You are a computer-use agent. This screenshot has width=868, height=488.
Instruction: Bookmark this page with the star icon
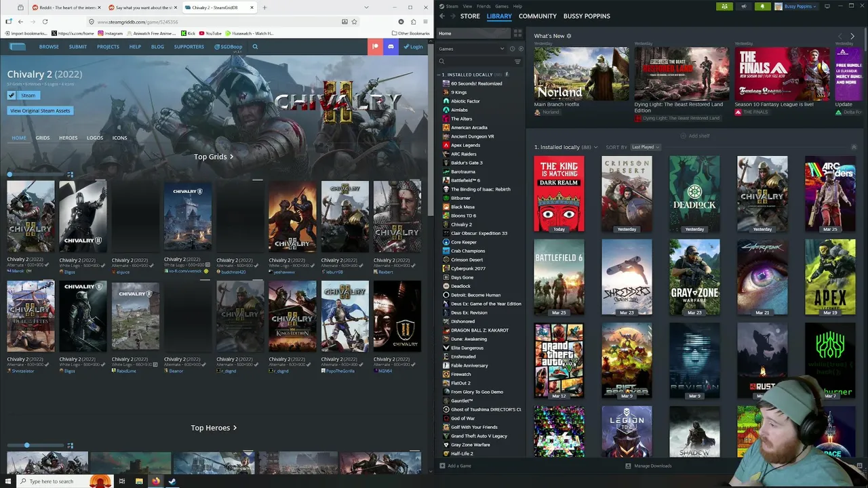(355, 22)
